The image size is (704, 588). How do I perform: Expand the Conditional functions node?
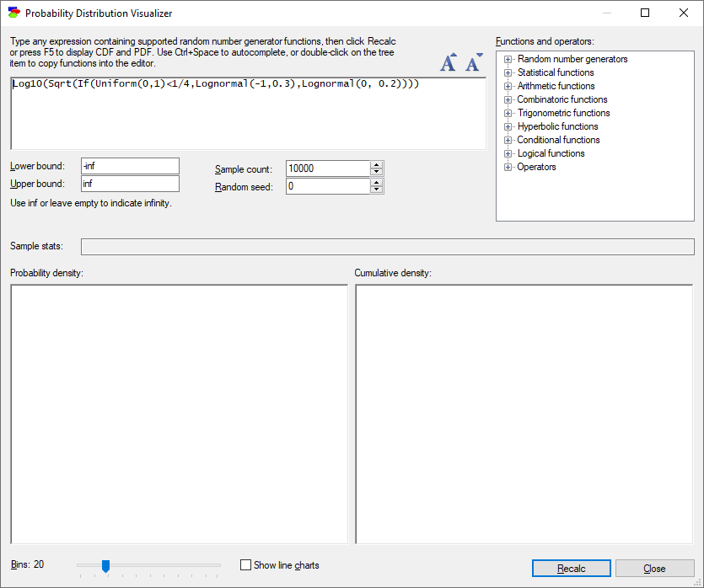click(508, 140)
